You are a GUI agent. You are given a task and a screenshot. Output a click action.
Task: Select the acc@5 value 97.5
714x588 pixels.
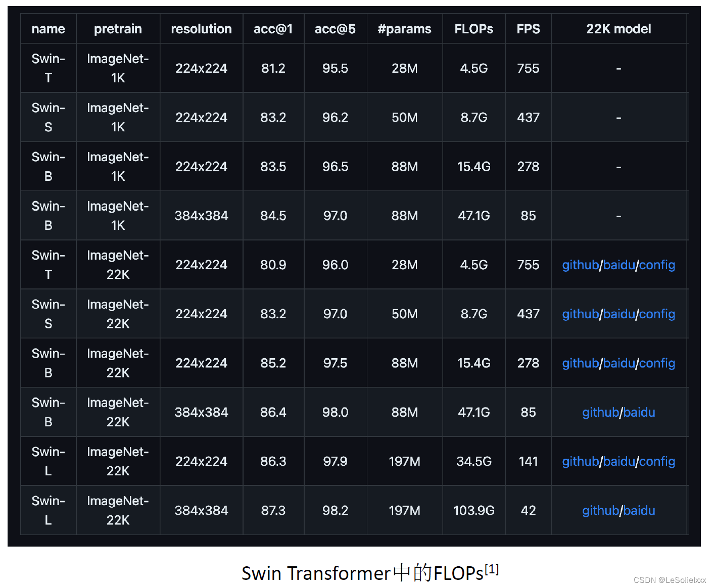coord(335,363)
